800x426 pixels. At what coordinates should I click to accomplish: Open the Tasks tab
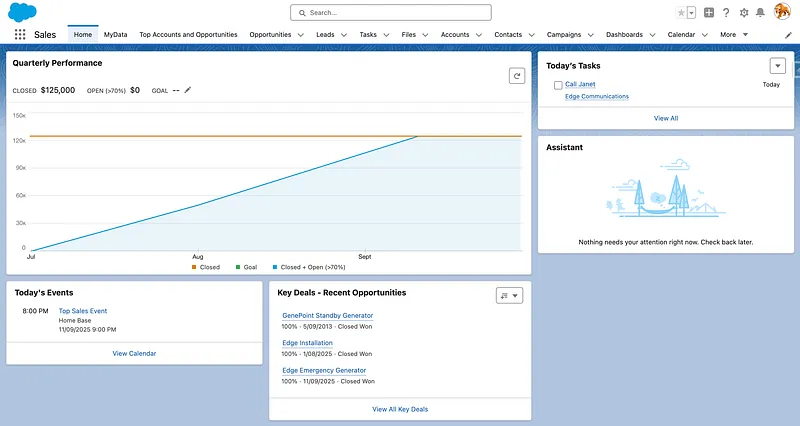[x=368, y=35]
